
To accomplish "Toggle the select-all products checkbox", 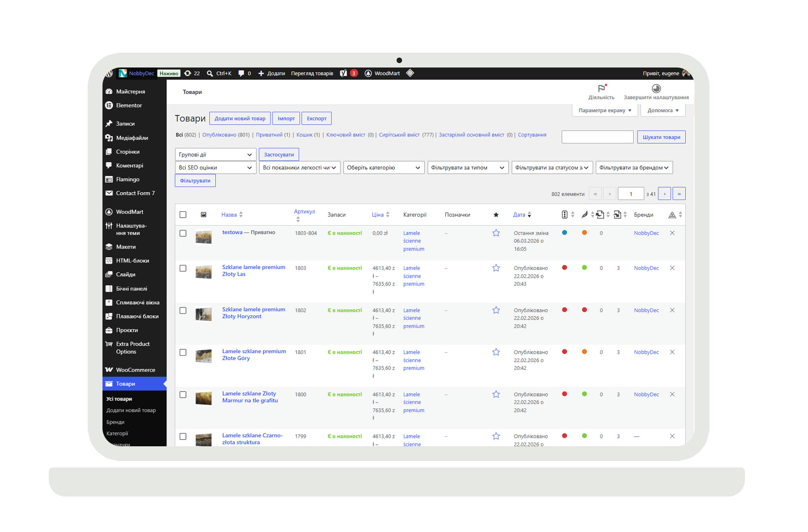I will [183, 215].
